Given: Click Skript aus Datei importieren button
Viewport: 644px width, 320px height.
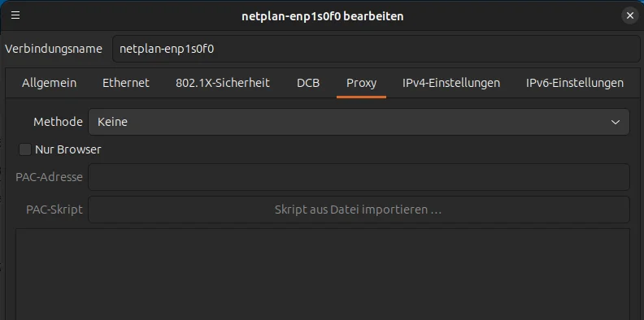Looking at the screenshot, I should (x=359, y=210).
